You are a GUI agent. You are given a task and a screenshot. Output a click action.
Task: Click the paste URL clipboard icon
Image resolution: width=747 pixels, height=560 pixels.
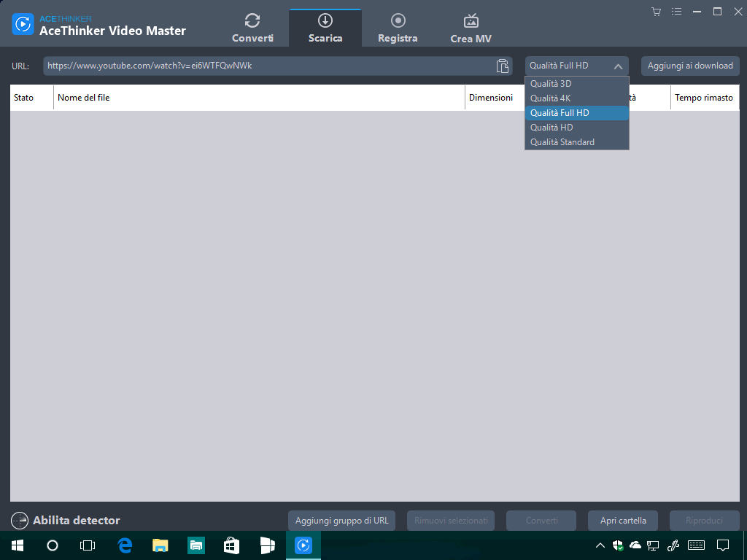pyautogui.click(x=502, y=66)
